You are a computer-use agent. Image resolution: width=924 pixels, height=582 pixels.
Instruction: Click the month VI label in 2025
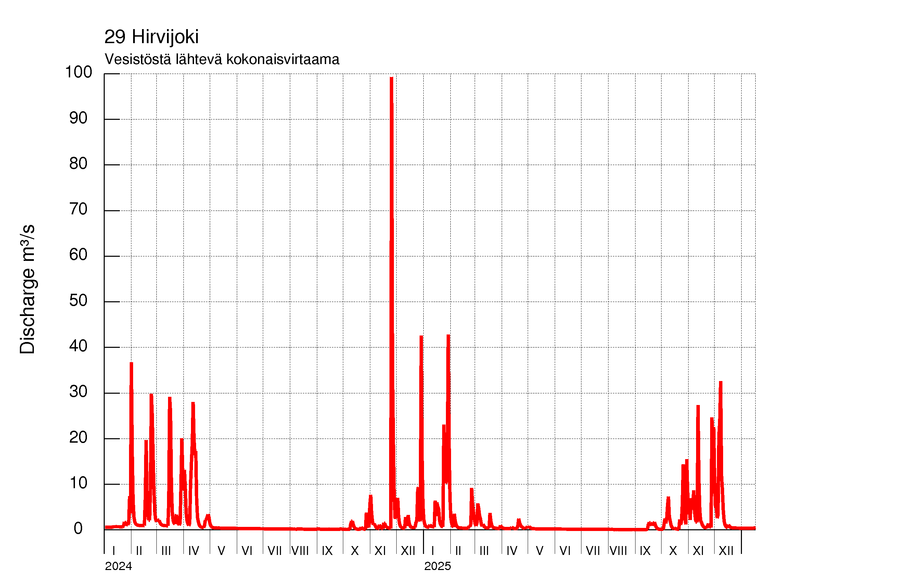pyautogui.click(x=565, y=551)
